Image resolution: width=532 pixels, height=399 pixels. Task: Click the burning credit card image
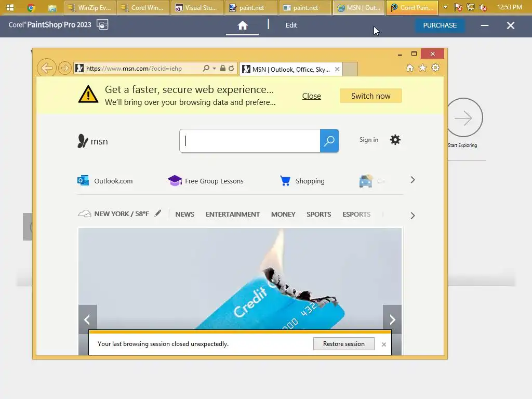click(x=240, y=278)
